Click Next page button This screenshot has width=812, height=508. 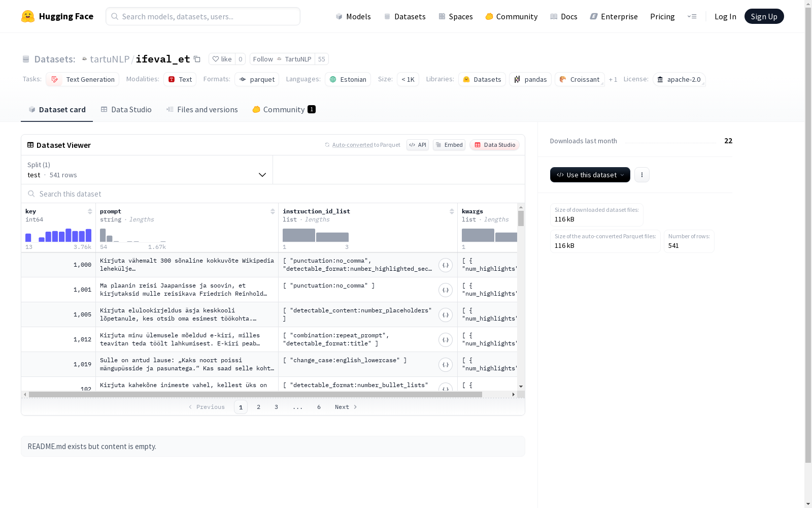pyautogui.click(x=346, y=407)
